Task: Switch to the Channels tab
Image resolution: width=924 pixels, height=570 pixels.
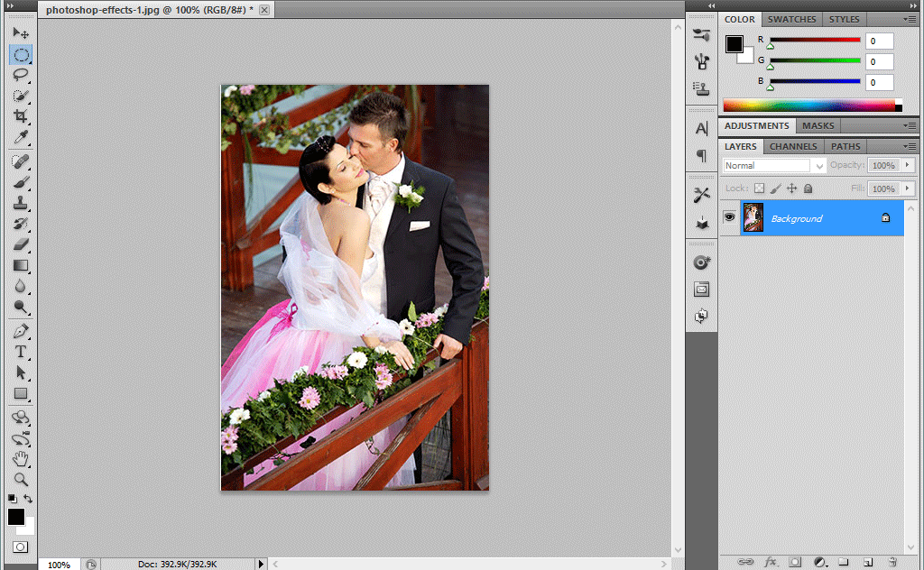Action: pos(793,147)
